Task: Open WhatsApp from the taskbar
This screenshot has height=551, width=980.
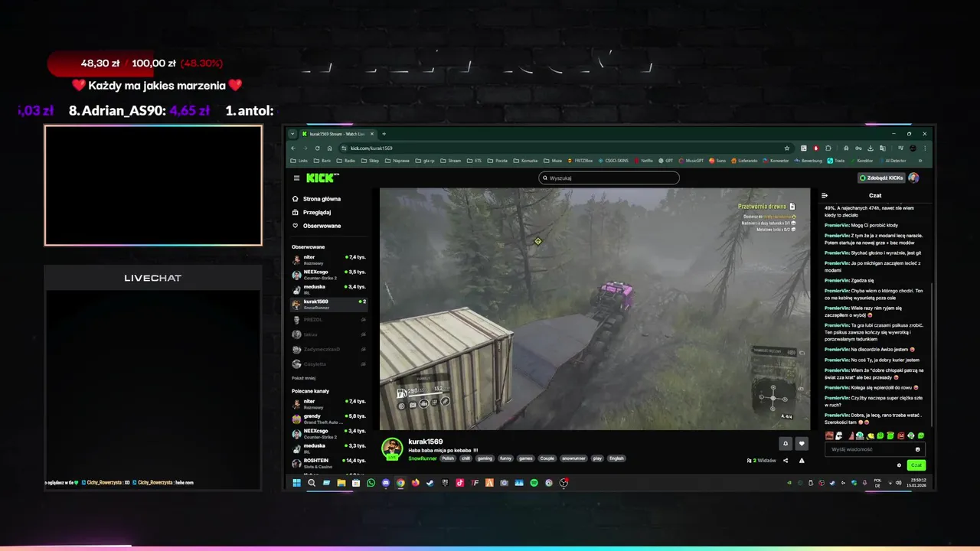Action: click(371, 483)
